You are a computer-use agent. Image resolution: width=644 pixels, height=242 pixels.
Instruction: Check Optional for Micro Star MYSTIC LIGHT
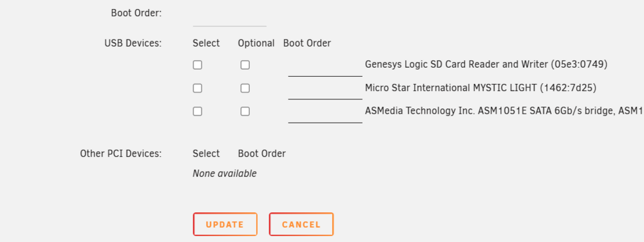coord(245,88)
